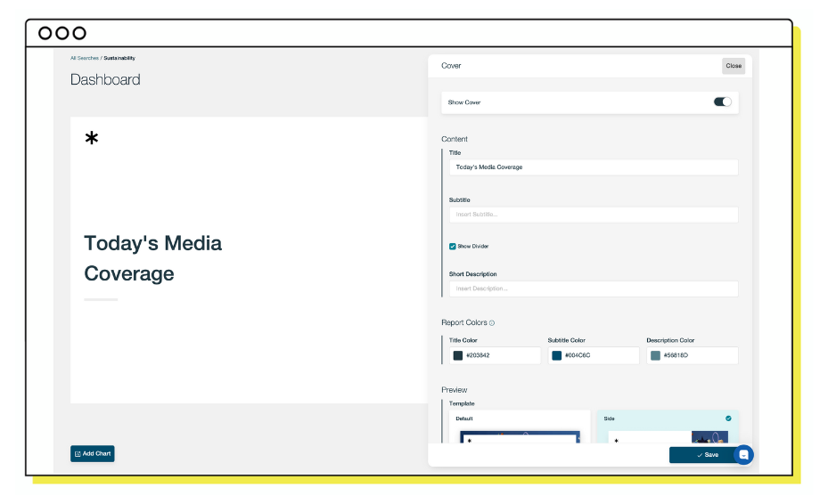This screenshot has height=504, width=828.
Task: Open the Description Color swatch
Action: (655, 355)
